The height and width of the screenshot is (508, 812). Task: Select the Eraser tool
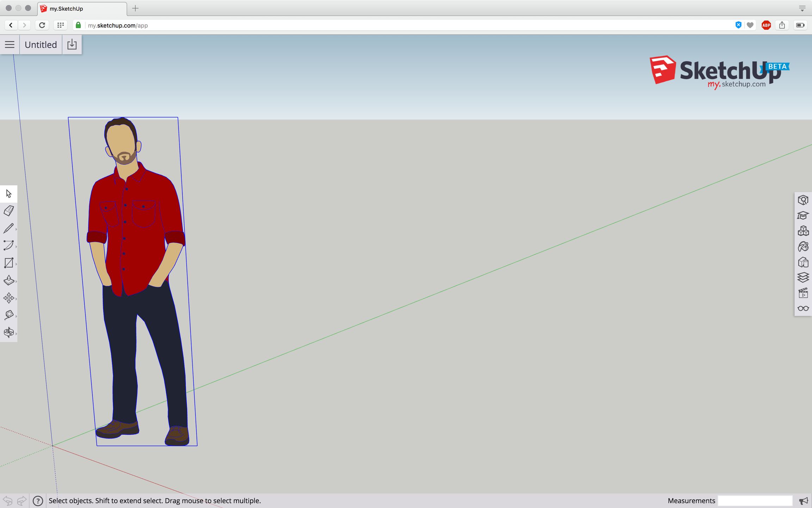pos(8,211)
